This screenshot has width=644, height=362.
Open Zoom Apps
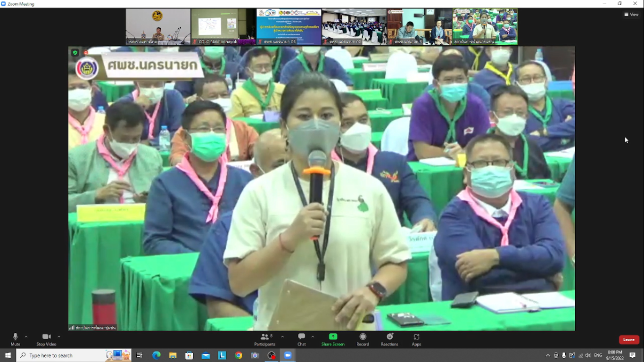coord(416,339)
